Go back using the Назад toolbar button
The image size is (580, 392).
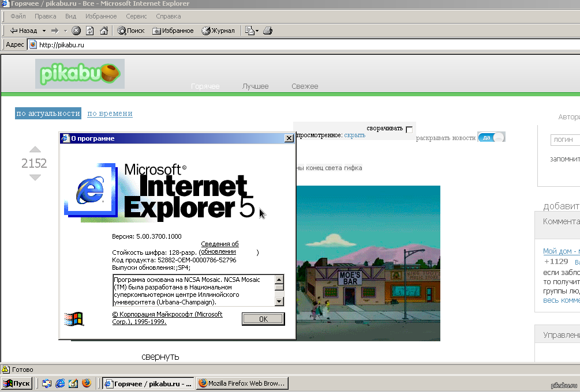point(23,31)
